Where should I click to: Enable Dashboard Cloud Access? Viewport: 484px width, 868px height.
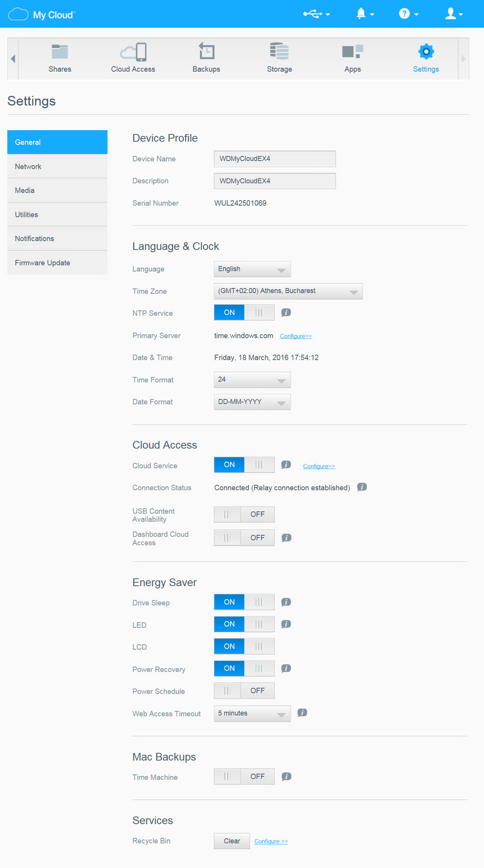click(244, 538)
